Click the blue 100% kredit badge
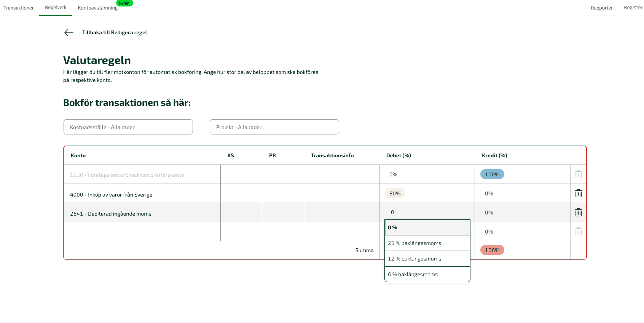Image resolution: width=644 pixels, height=323 pixels. point(492,174)
